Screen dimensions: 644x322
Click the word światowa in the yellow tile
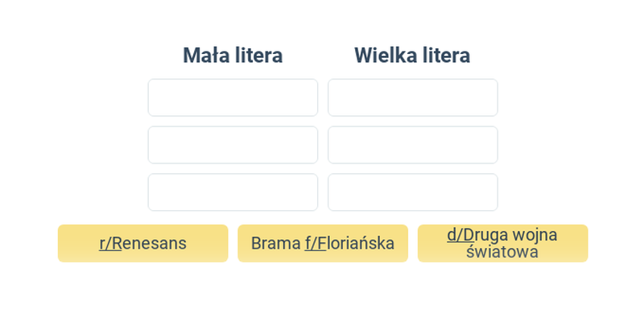(x=502, y=251)
